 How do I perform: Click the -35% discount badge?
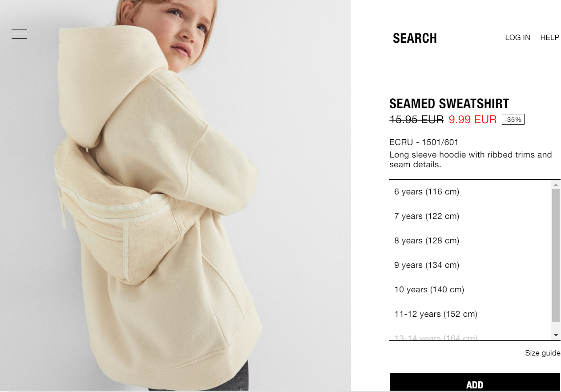coord(513,119)
